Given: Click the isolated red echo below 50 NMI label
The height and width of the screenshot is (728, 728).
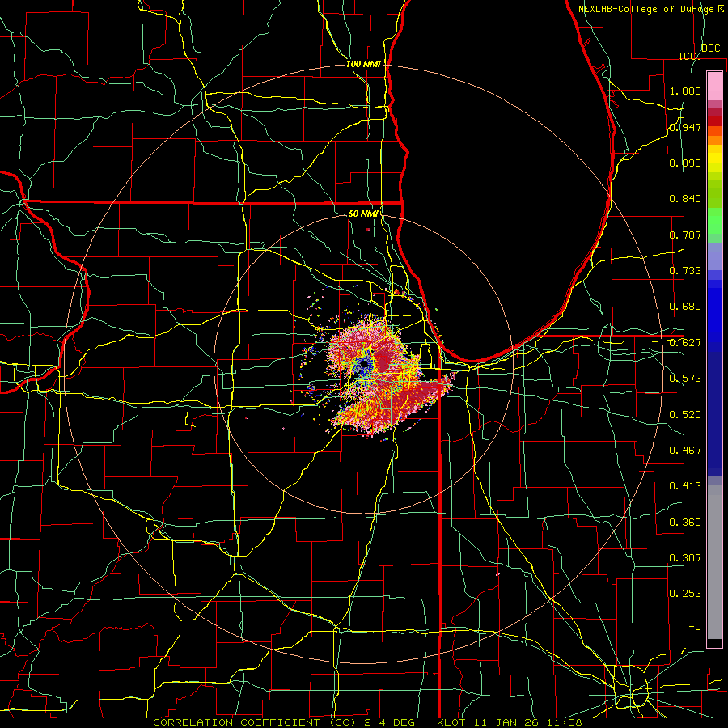Looking at the screenshot, I should tap(368, 230).
